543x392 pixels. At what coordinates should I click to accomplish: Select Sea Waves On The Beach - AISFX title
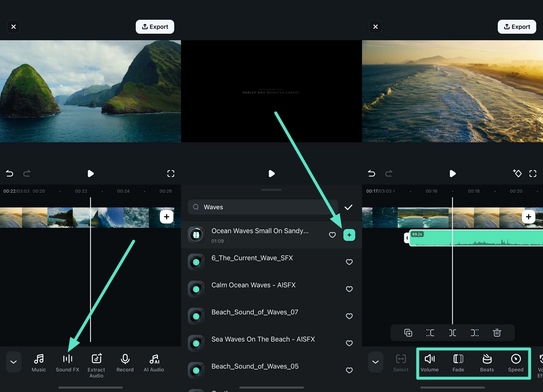263,339
